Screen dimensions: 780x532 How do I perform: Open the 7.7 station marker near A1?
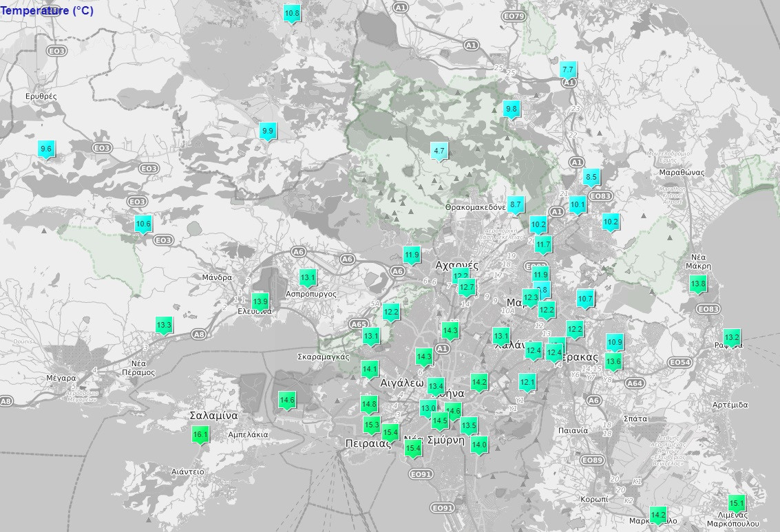(x=568, y=70)
